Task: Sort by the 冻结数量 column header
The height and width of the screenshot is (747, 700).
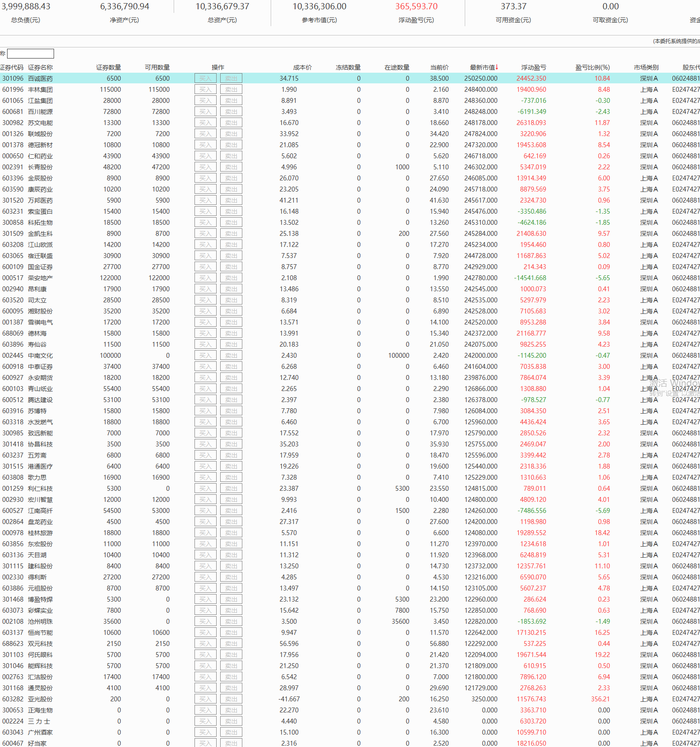Action: 348,67
